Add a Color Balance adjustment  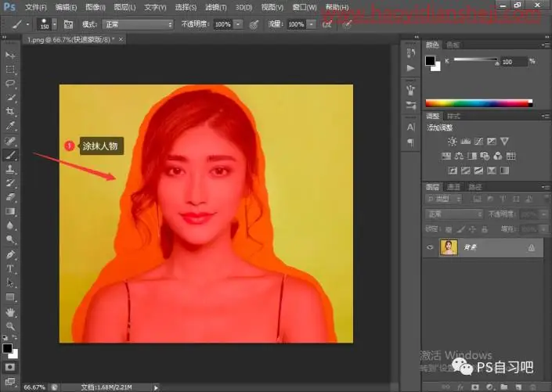pos(459,156)
